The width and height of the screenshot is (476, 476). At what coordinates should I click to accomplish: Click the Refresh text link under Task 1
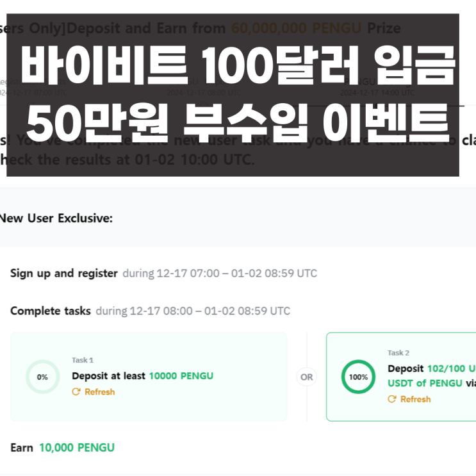[99, 391]
